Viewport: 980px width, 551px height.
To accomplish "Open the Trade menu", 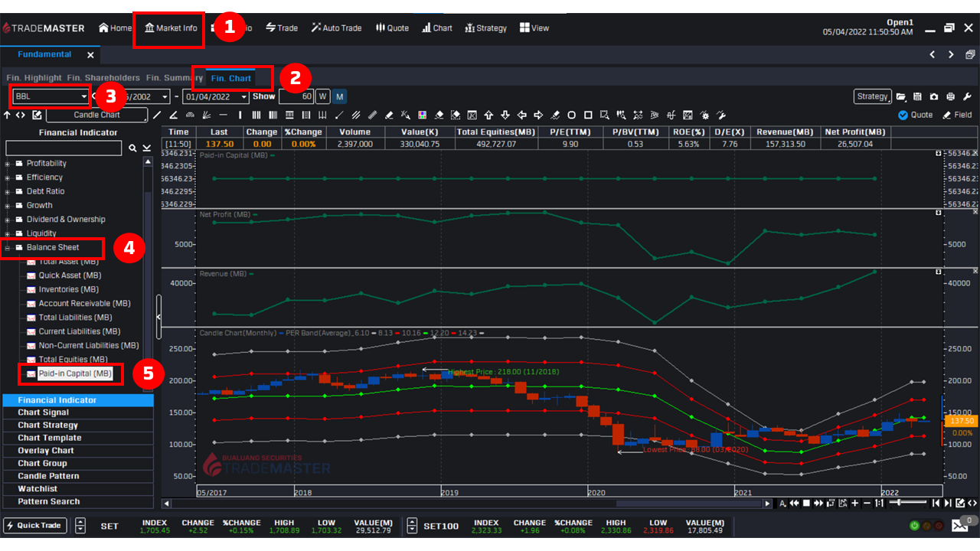I will [x=282, y=28].
